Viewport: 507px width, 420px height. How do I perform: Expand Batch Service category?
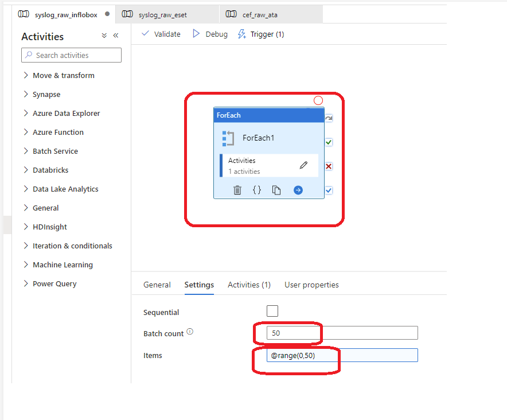click(x=51, y=151)
